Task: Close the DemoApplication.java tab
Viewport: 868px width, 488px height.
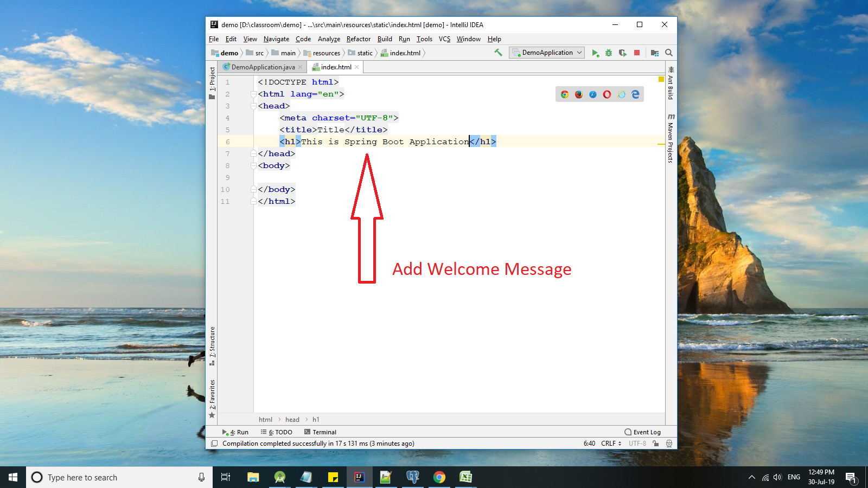Action: [x=301, y=67]
